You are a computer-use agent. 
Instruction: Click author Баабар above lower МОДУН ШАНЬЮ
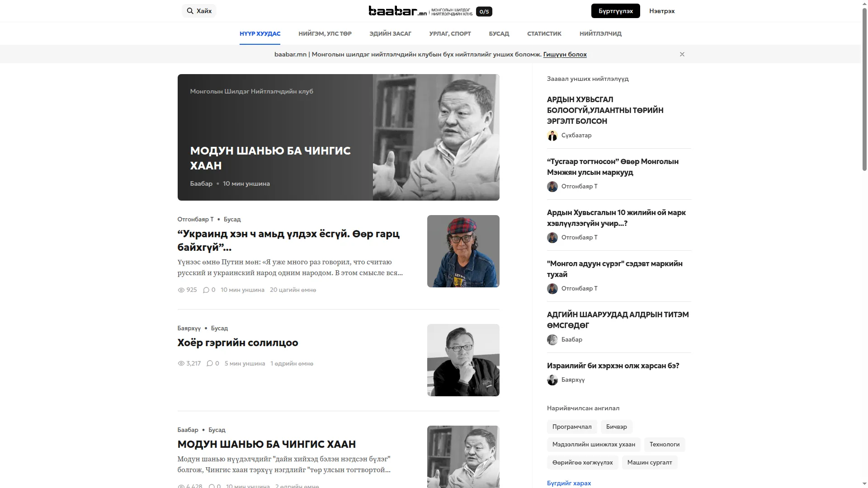tap(188, 430)
